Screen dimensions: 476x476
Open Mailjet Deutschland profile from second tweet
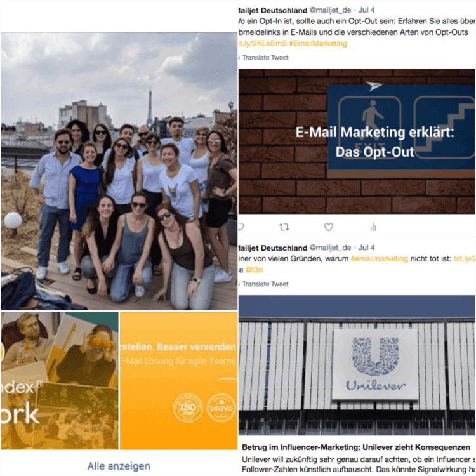273,248
